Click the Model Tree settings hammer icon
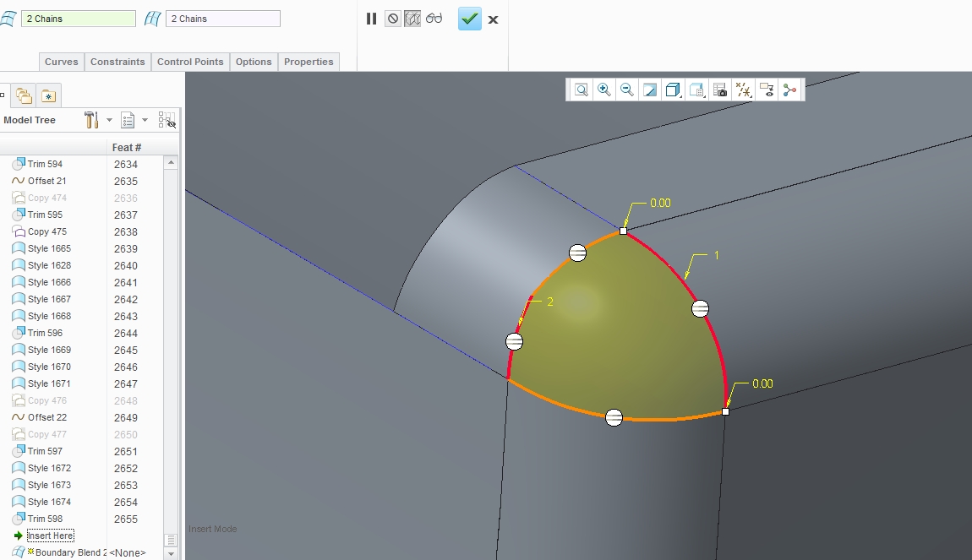The height and width of the screenshot is (560, 972). [91, 120]
